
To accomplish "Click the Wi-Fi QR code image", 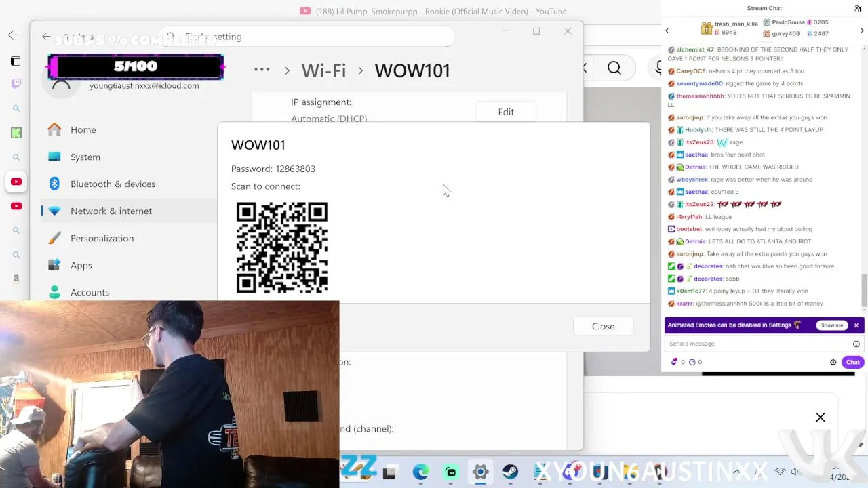I will 282,247.
